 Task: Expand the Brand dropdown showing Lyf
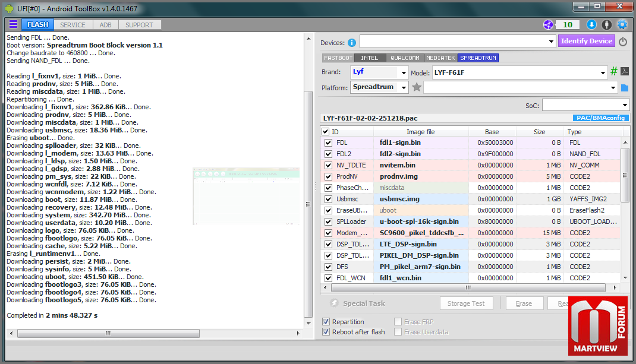tap(403, 72)
